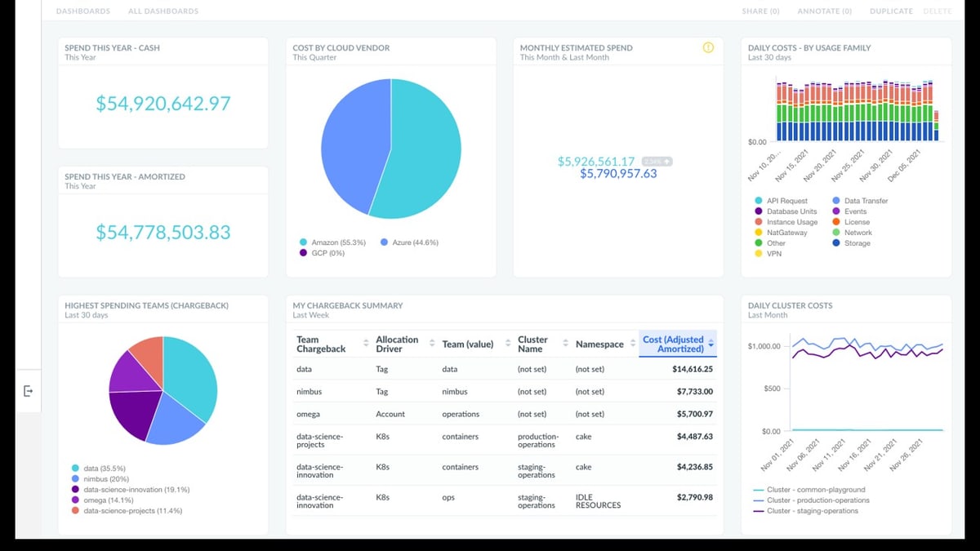Viewport: 980px width, 551px height.
Task: Click Highest Spending Teams (Chargeback) widget title
Action: click(147, 305)
